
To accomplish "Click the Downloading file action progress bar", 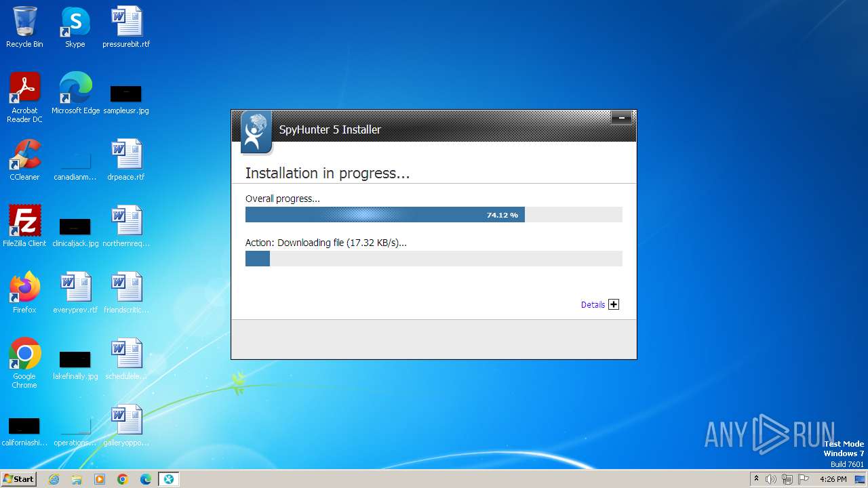I will point(434,258).
